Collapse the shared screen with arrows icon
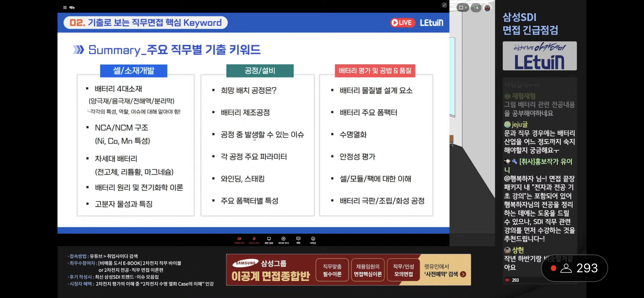Image resolution: width=644 pixels, height=298 pixels. click(x=444, y=5)
